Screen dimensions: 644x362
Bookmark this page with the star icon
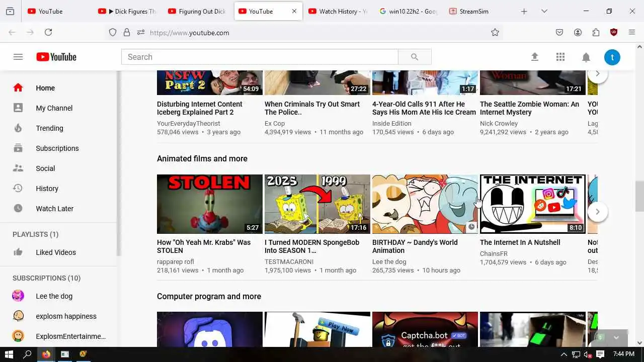click(495, 32)
